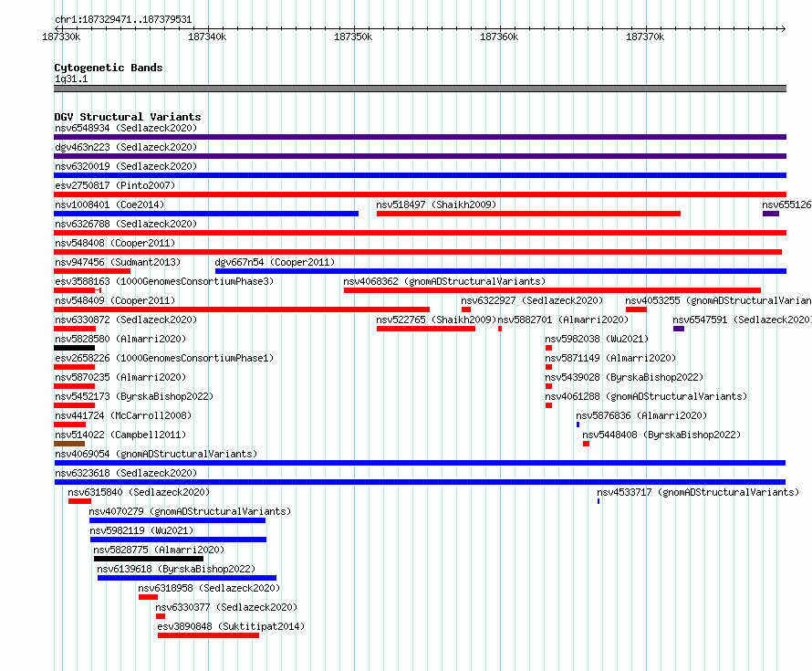Click nsv5828775 (Almarri2020) label

(159, 550)
